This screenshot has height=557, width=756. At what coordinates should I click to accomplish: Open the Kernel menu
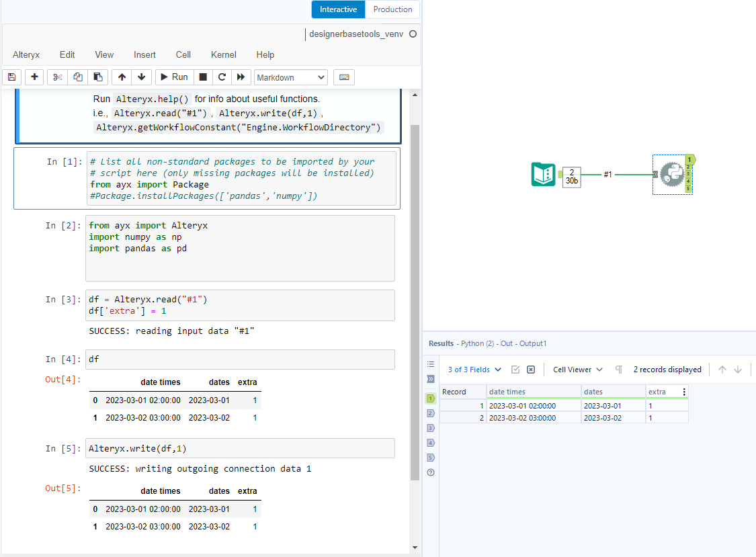pyautogui.click(x=223, y=55)
